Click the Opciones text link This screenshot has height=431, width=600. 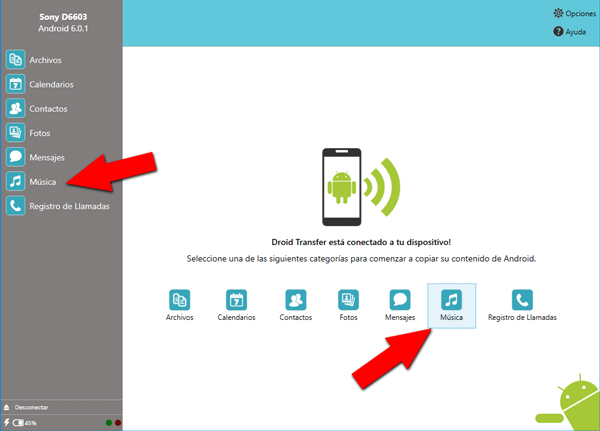point(580,13)
